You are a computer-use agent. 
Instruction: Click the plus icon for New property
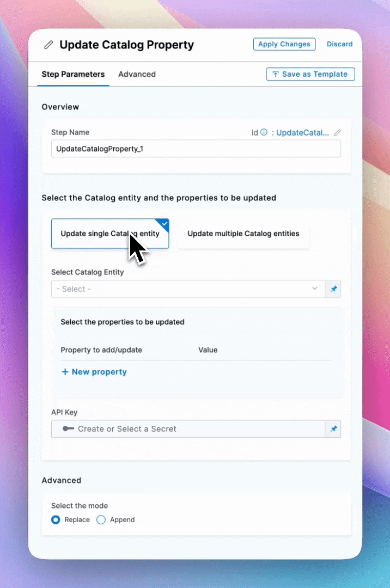click(65, 372)
